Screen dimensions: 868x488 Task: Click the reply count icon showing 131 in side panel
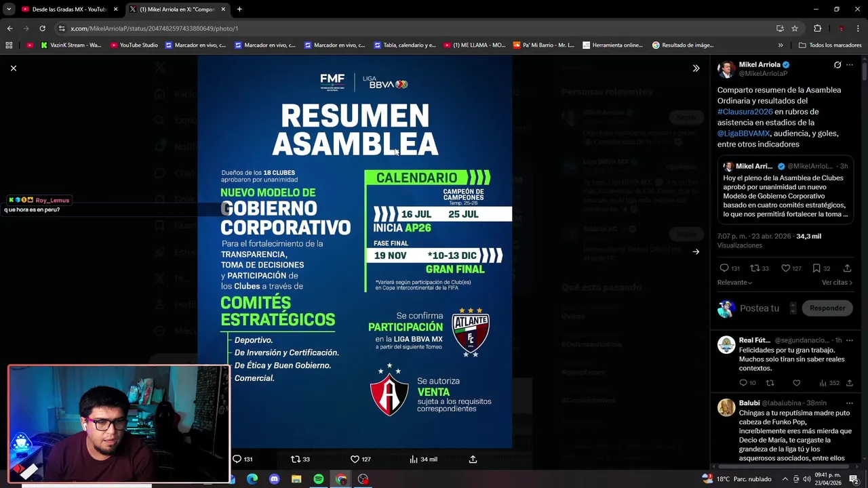tap(724, 268)
